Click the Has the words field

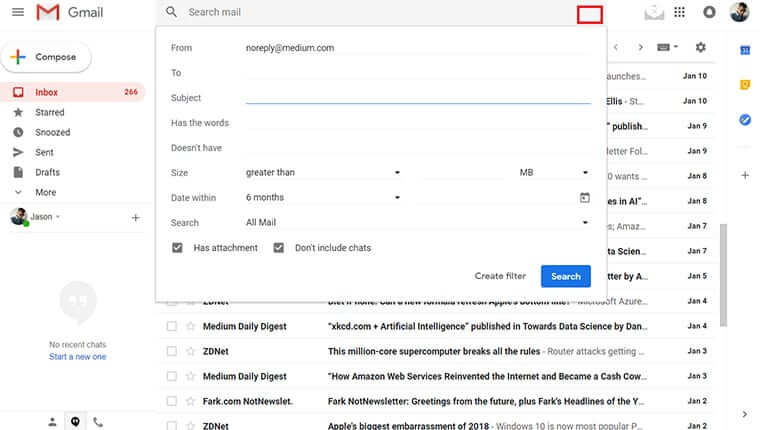point(418,123)
